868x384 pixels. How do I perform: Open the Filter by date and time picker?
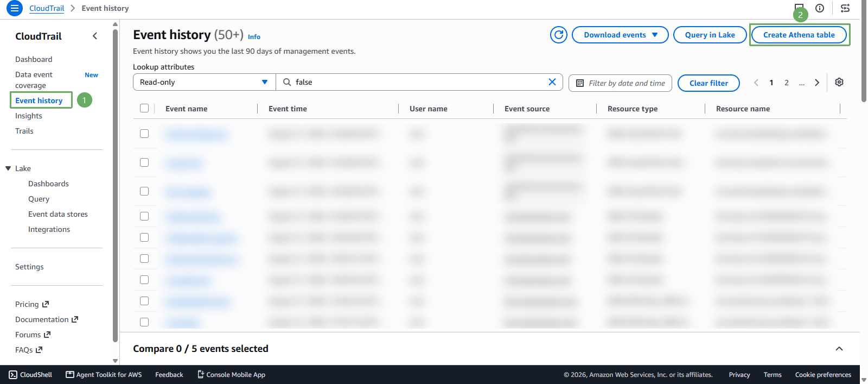[x=620, y=83]
